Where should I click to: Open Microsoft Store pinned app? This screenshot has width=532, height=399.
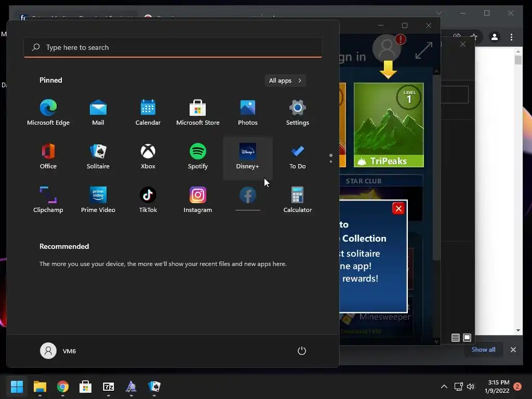(198, 113)
